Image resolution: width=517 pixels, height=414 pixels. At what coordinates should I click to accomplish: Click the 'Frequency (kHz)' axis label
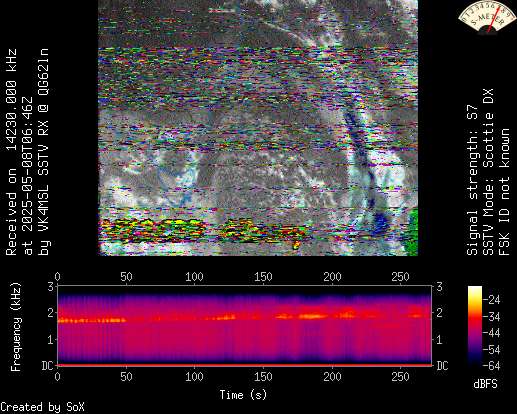16,327
